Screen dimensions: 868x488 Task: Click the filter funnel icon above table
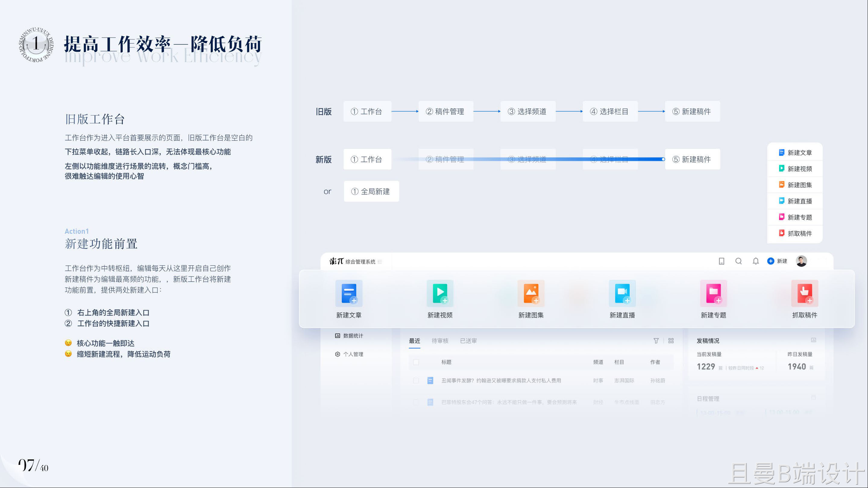tap(656, 341)
